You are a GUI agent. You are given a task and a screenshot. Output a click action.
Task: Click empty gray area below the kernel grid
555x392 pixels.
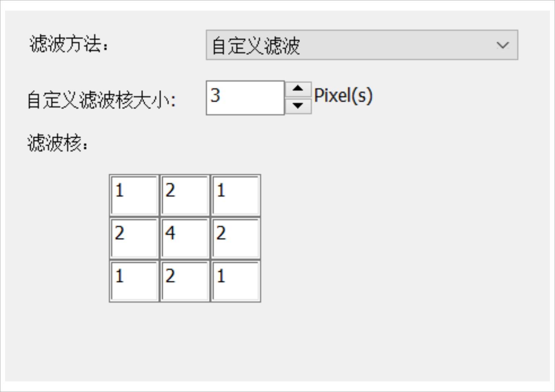pyautogui.click(x=185, y=343)
